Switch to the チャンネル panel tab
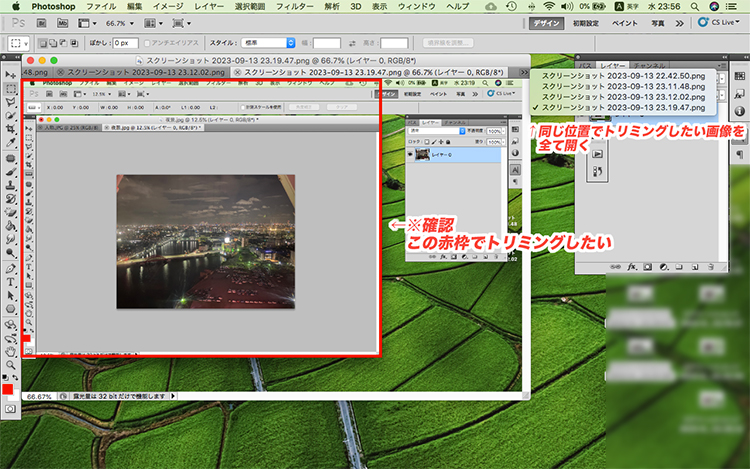This screenshot has height=469, width=750. coord(649,66)
